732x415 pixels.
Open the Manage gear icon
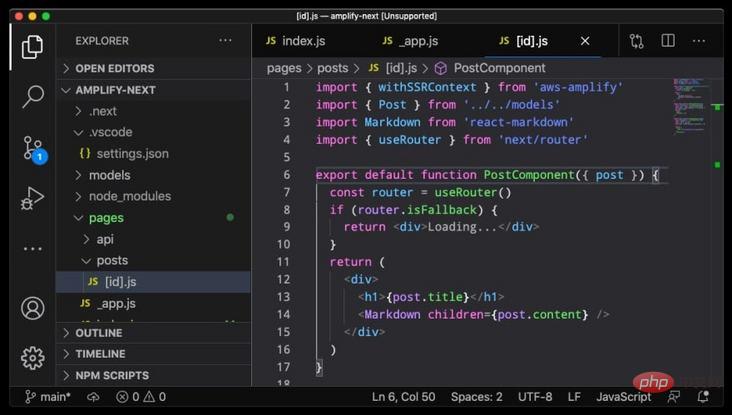[33, 357]
